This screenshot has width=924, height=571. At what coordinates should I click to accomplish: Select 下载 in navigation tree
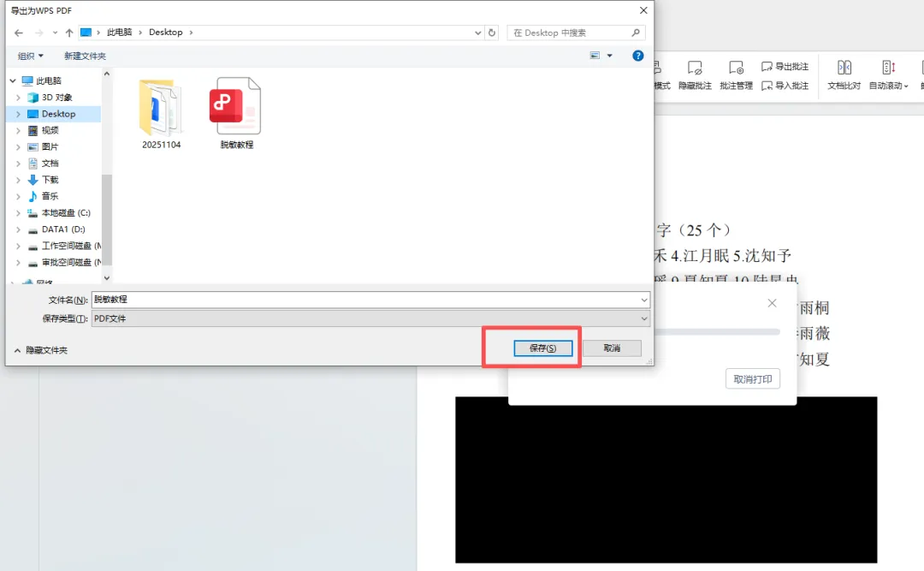coord(50,180)
